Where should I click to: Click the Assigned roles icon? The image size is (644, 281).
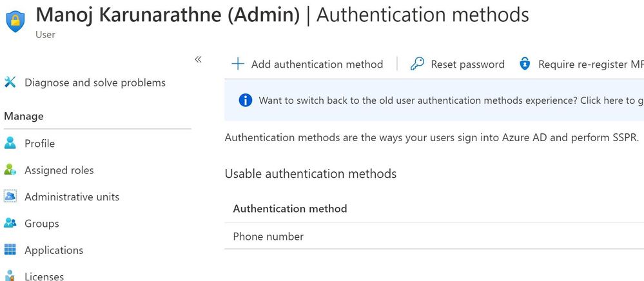click(x=10, y=170)
